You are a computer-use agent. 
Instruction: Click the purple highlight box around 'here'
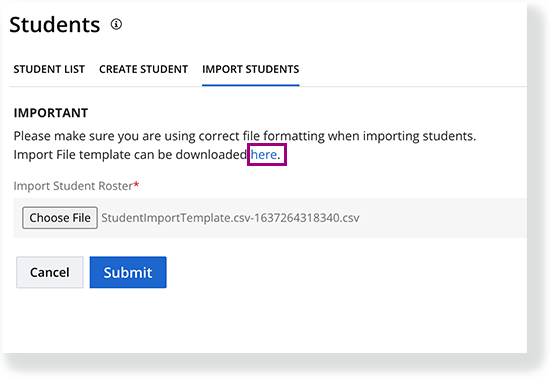pyautogui.click(x=267, y=154)
